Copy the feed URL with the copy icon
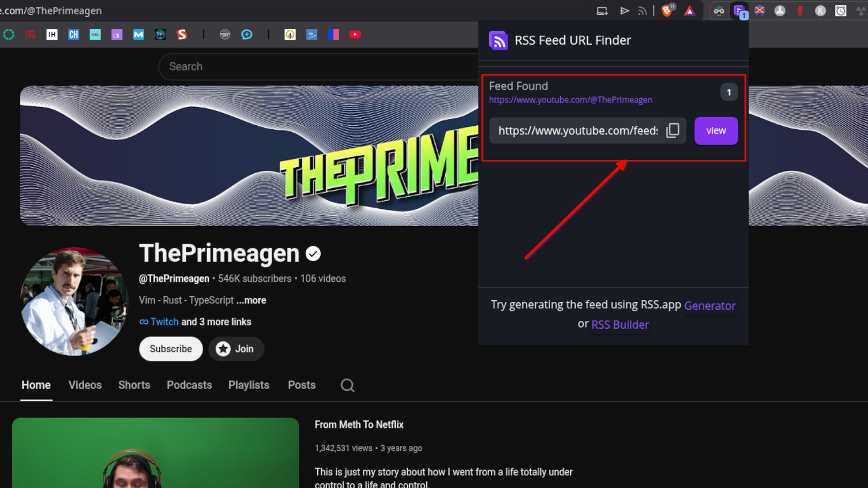The image size is (868, 488). [673, 130]
